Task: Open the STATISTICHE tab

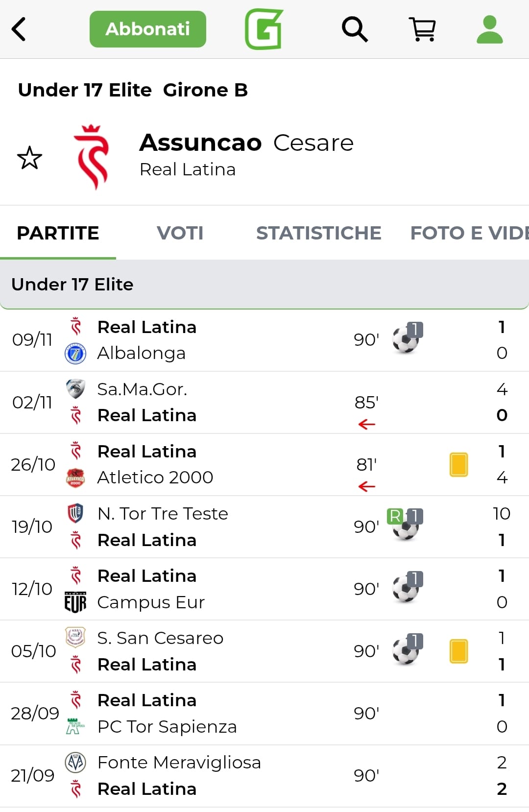Action: click(x=318, y=233)
